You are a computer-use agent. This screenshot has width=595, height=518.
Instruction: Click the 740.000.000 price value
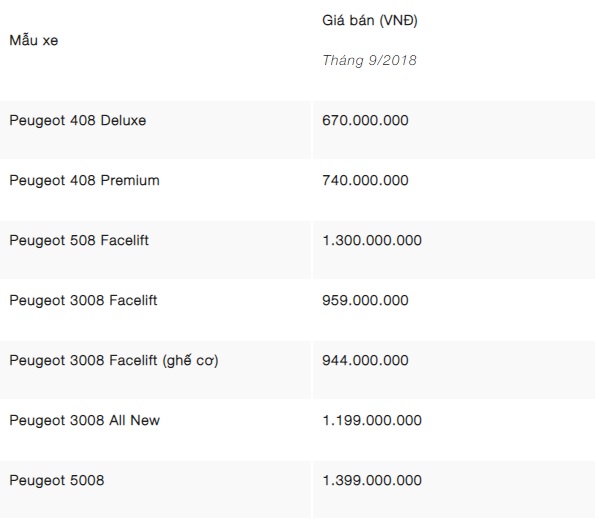coord(365,180)
